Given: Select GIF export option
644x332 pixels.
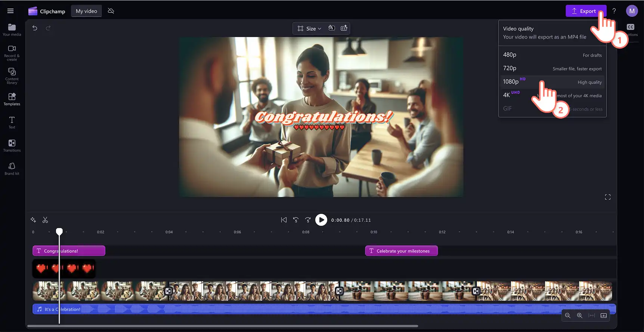Looking at the screenshot, I should pos(552,109).
